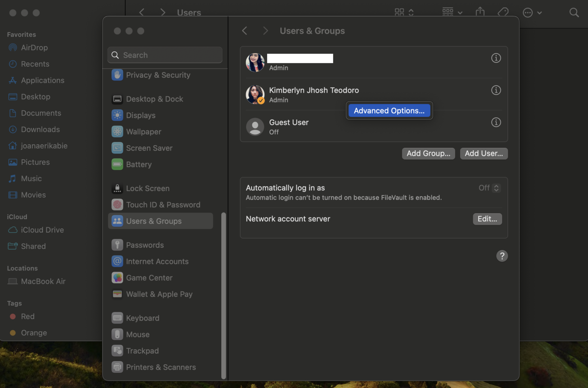Open Displays settings from sidebar icon

click(117, 115)
